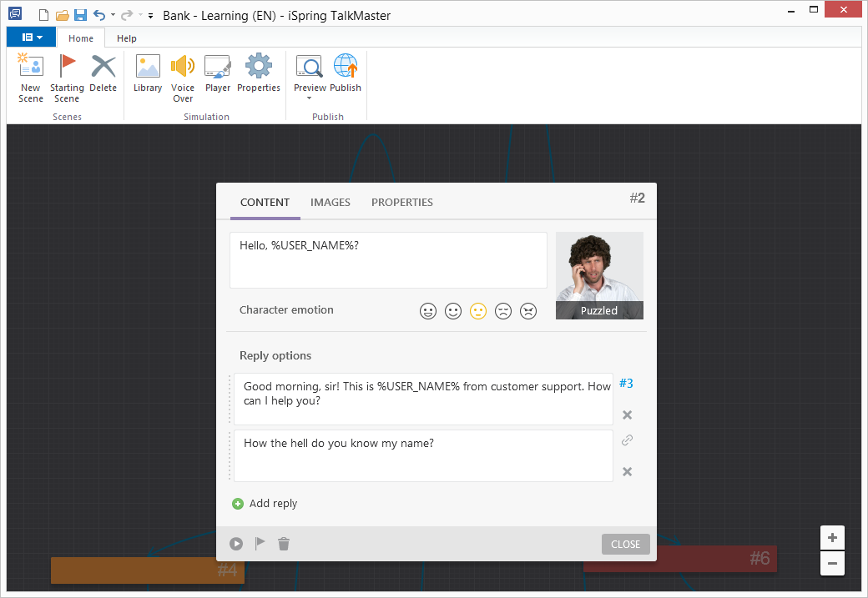
Task: Open file via folder icon in title bar
Action: 62,16
